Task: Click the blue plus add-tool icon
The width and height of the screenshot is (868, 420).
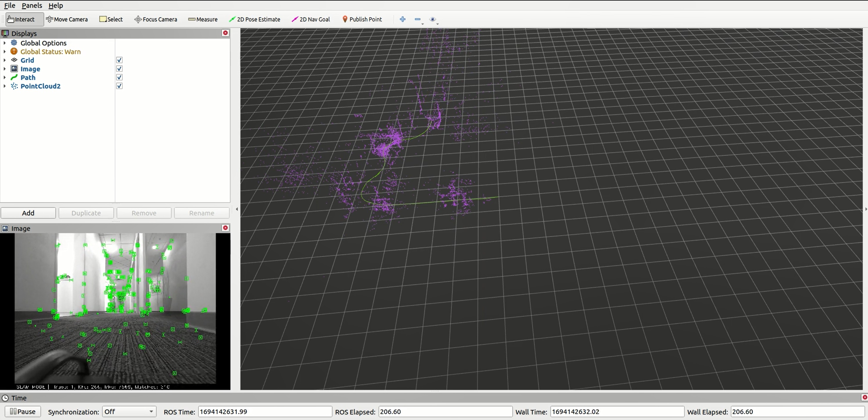Action: 402,19
